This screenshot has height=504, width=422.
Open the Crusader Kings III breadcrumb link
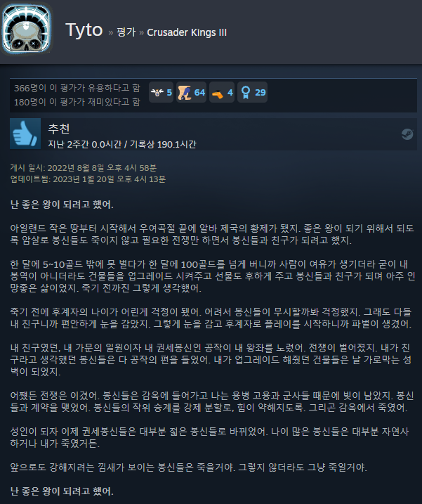(x=187, y=32)
